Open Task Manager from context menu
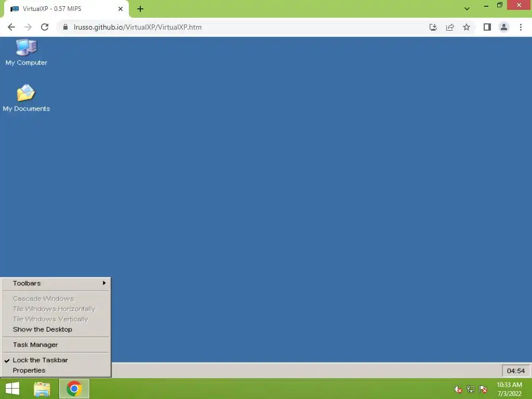The width and height of the screenshot is (532, 399). click(56, 345)
